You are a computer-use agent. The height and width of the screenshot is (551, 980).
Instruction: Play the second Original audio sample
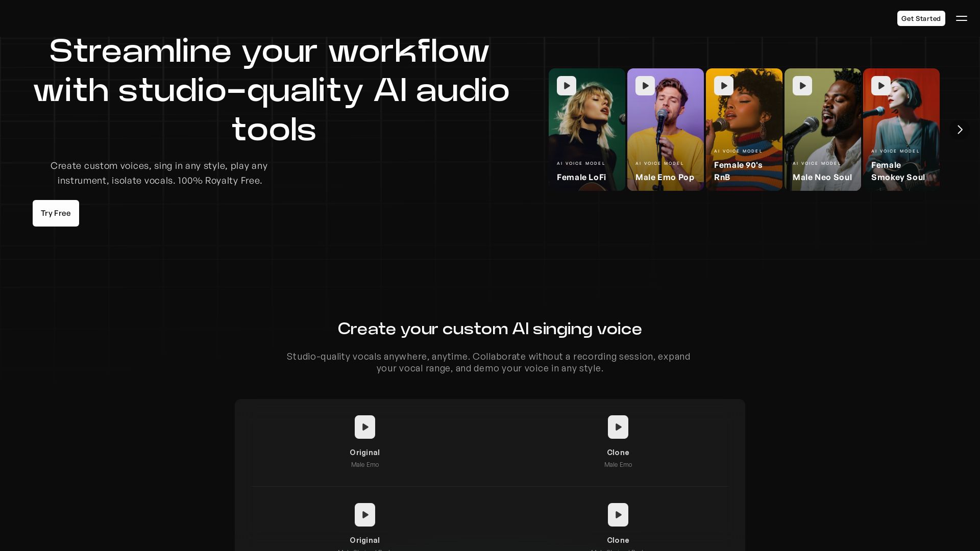(x=365, y=515)
